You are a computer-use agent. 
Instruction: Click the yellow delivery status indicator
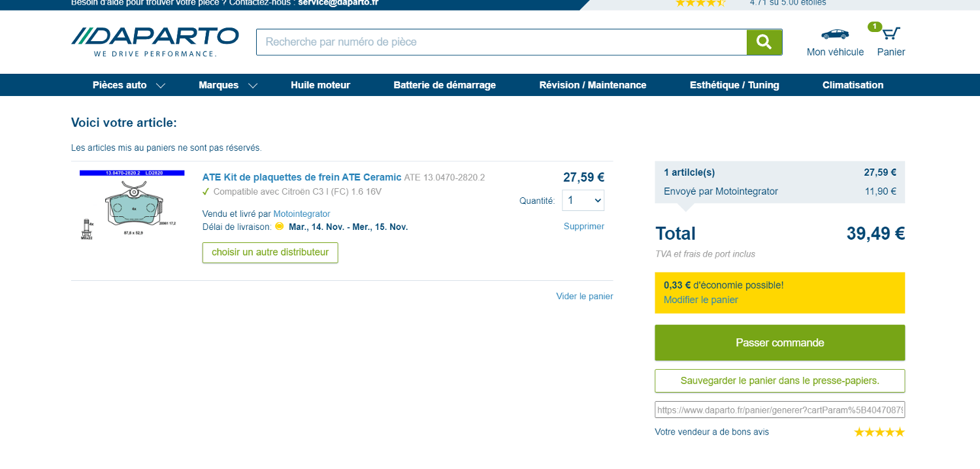click(280, 227)
